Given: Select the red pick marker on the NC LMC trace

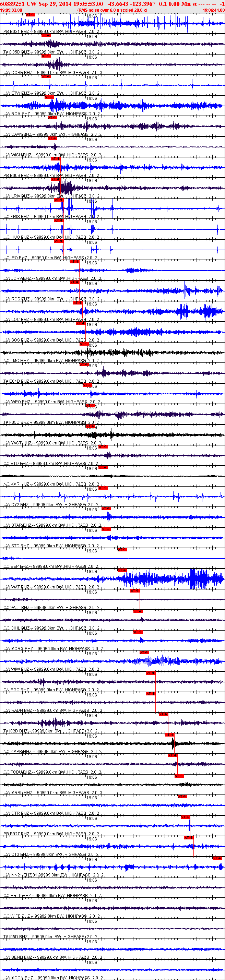Looking at the screenshot, I should pos(84,344).
